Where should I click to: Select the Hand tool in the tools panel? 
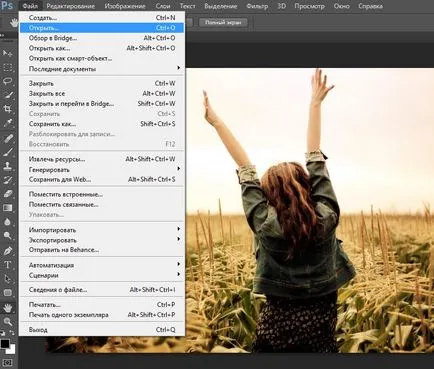pyautogui.click(x=7, y=307)
